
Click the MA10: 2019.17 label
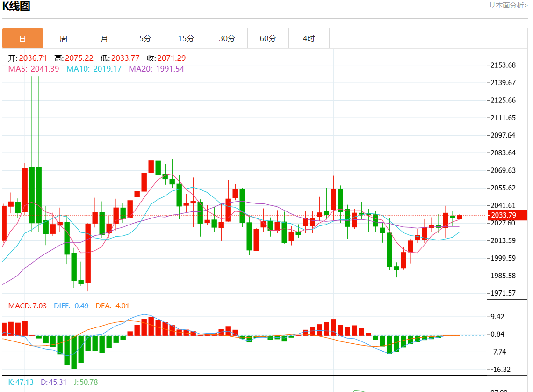(94, 69)
